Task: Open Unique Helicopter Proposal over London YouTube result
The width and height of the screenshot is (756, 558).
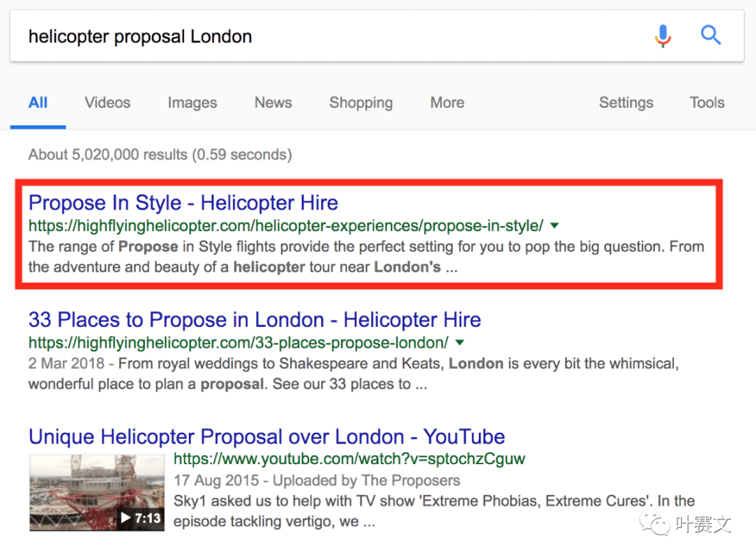Action: pos(267,437)
